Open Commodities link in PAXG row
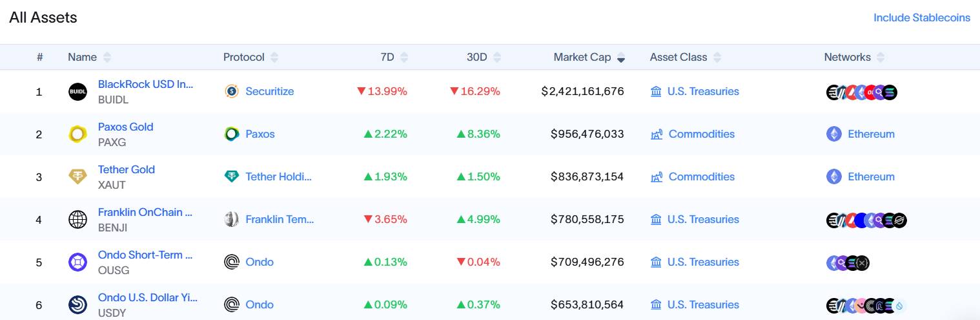Screen dimensions: 980x320 pyautogui.click(x=702, y=134)
